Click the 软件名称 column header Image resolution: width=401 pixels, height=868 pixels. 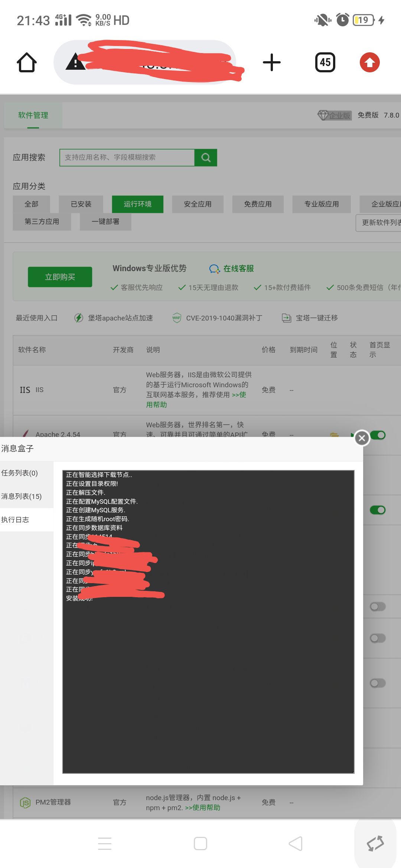[x=32, y=350]
